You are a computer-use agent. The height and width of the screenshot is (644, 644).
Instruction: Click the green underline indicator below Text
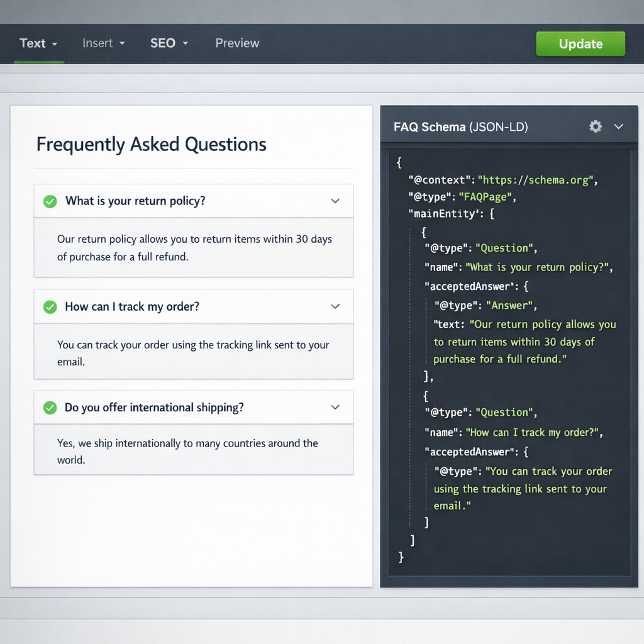38,62
